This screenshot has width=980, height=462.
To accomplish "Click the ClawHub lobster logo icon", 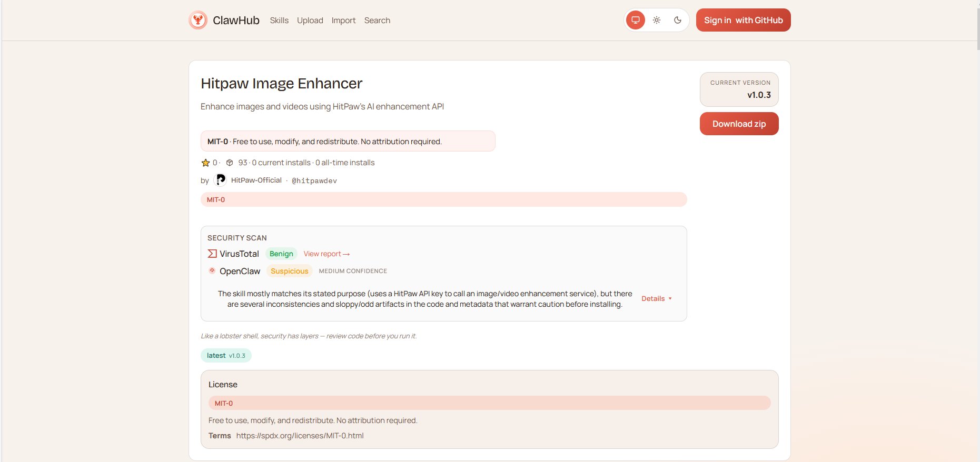I will point(198,21).
